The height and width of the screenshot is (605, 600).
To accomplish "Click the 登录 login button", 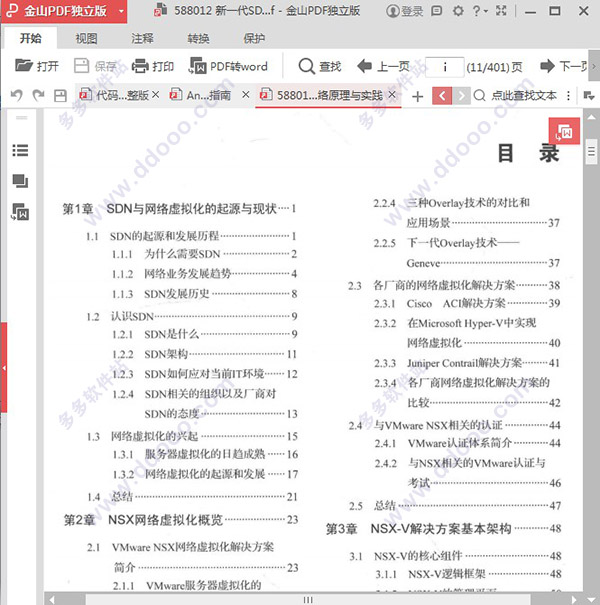I will coord(404,11).
